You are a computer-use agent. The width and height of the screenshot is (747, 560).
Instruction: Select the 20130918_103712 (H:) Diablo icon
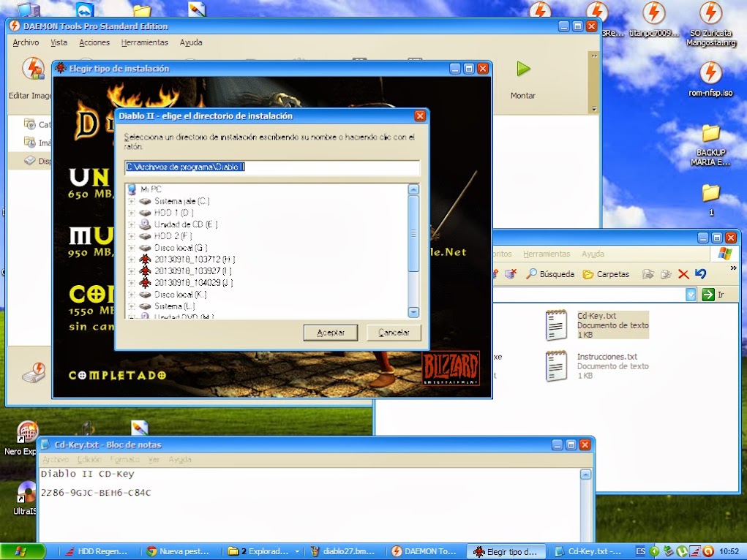pyautogui.click(x=145, y=260)
